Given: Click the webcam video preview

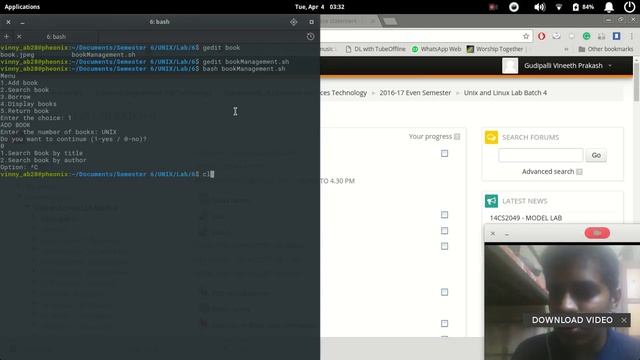Looking at the screenshot, I should 562,302.
